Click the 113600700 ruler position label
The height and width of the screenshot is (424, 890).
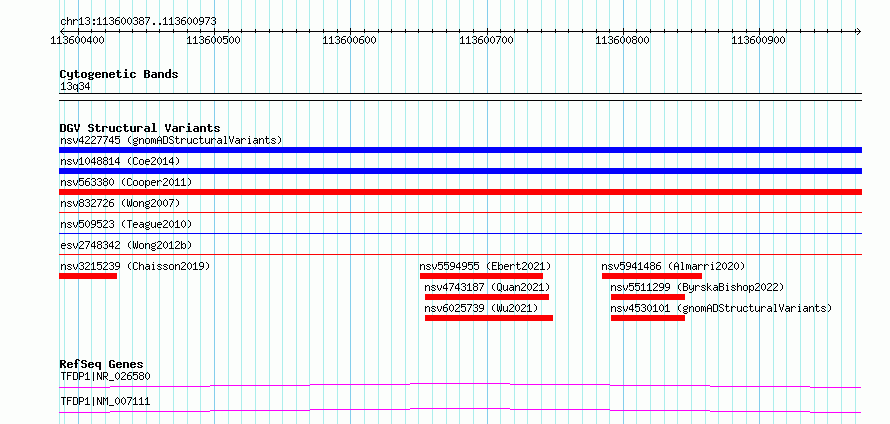tap(486, 40)
